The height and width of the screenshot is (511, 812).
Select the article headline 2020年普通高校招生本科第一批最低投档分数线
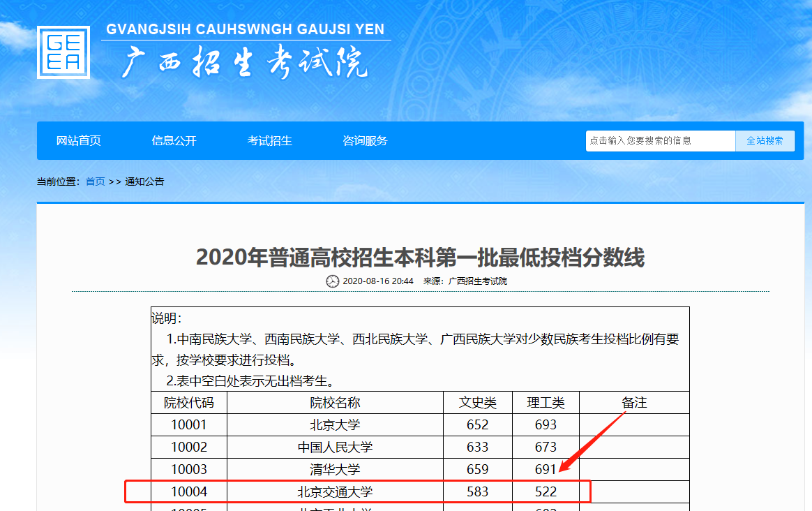click(x=420, y=257)
